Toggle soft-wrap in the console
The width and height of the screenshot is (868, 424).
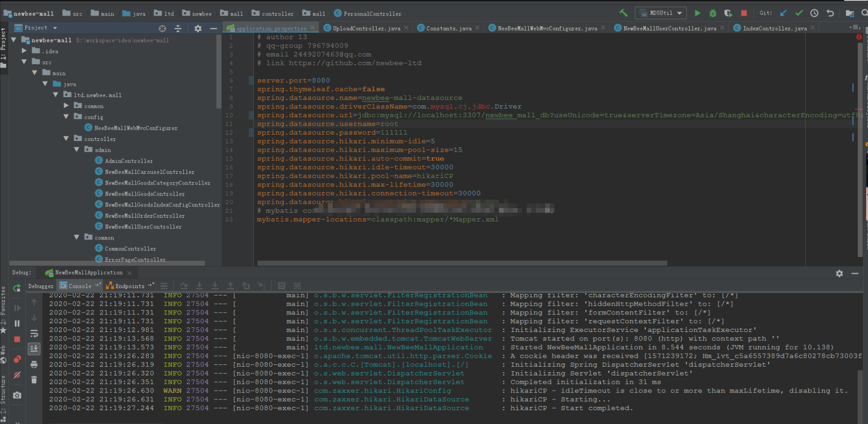(x=34, y=333)
